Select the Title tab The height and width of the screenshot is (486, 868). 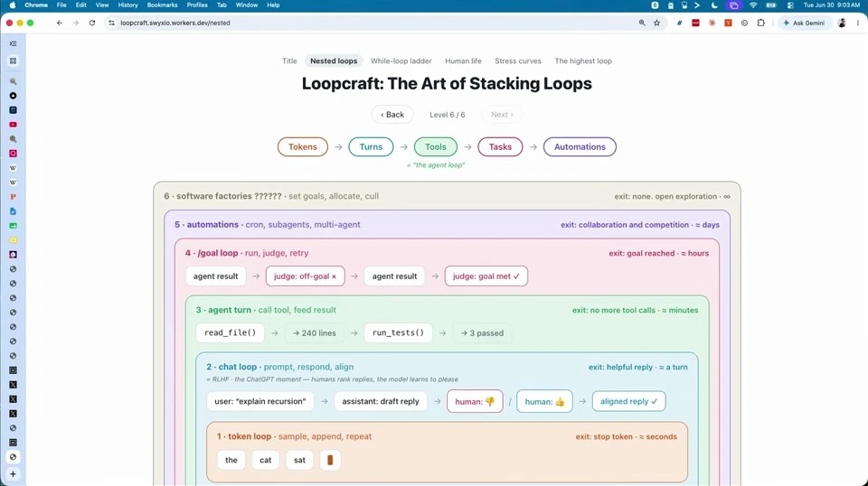pos(289,61)
